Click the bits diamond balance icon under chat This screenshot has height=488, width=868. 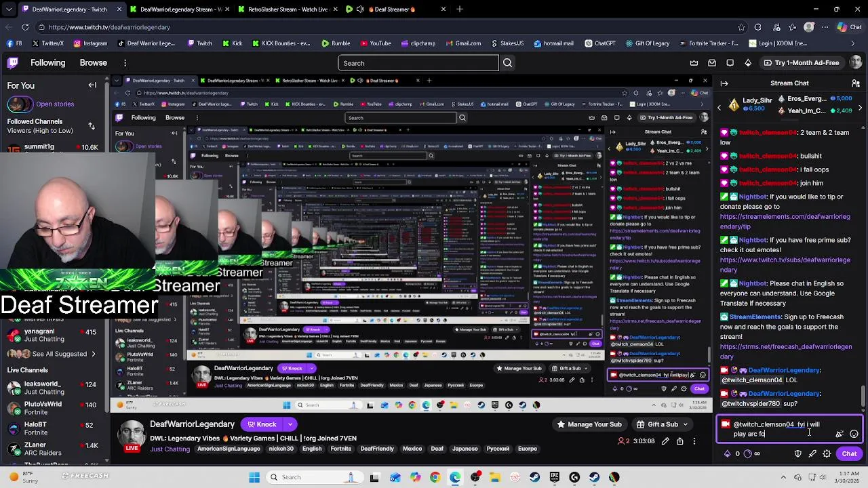(x=728, y=453)
